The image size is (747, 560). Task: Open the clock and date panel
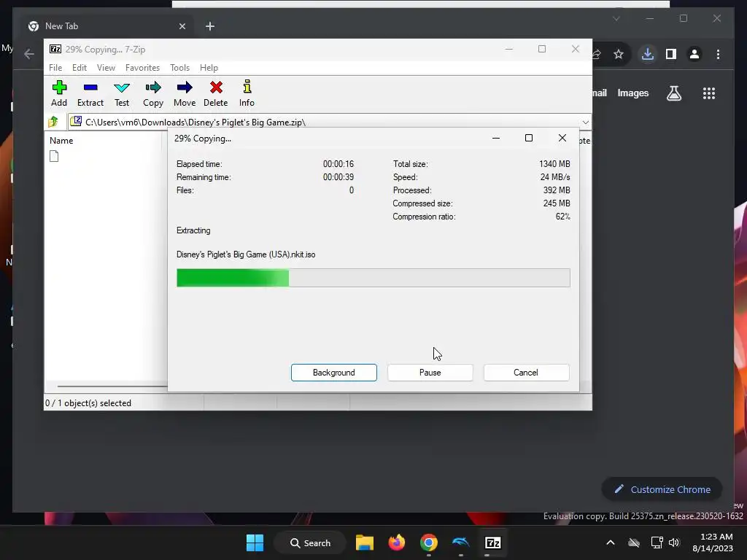712,542
